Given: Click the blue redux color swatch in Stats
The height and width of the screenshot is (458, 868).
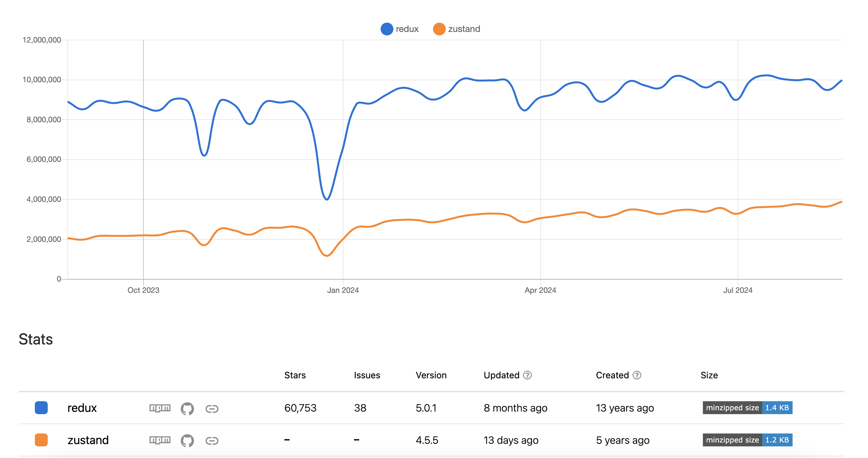Looking at the screenshot, I should tap(41, 408).
